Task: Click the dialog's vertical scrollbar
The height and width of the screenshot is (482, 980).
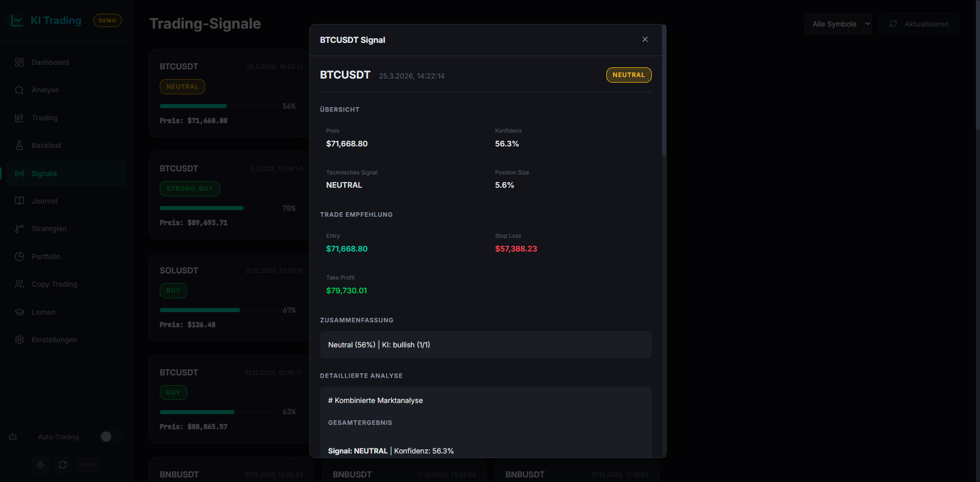Action: pos(664,92)
